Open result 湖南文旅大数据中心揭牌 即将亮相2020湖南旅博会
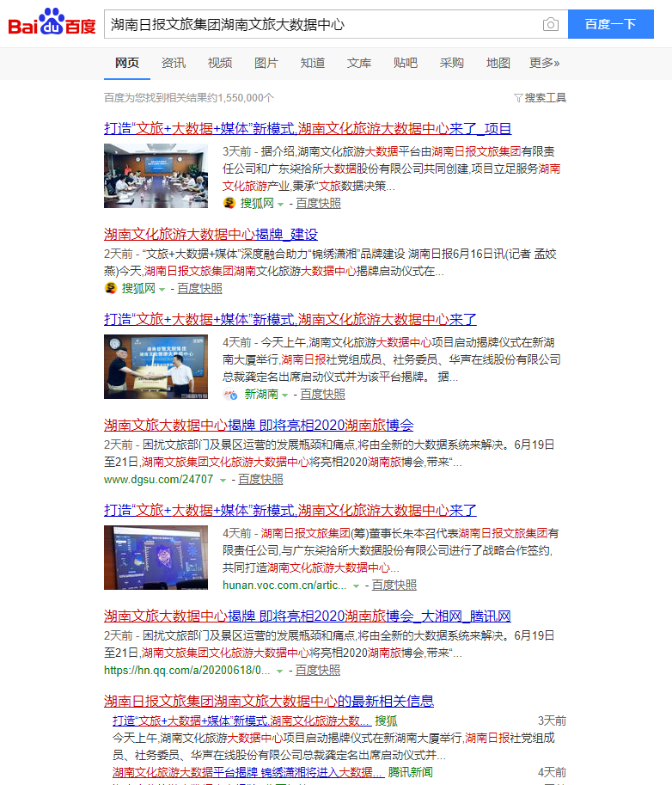The image size is (672, 785). 259,425
